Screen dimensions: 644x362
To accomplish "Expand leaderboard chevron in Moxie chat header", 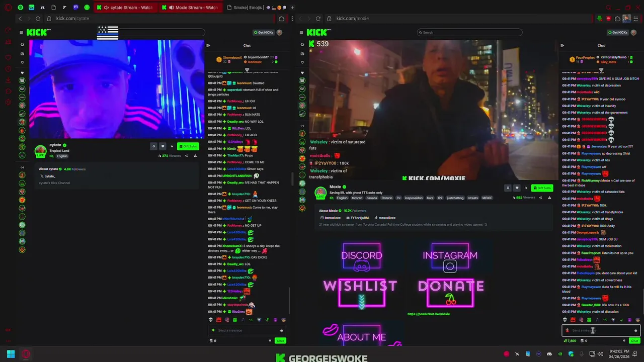I will click(601, 70).
